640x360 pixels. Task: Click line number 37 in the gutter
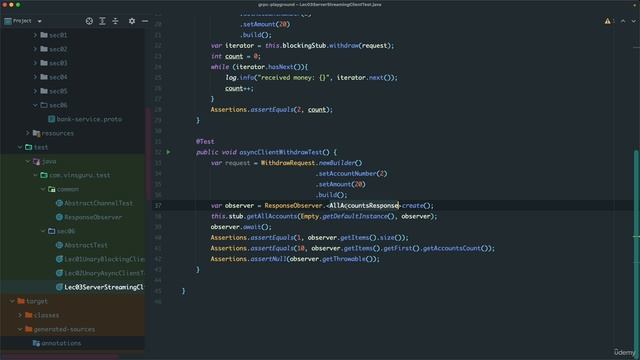point(158,205)
